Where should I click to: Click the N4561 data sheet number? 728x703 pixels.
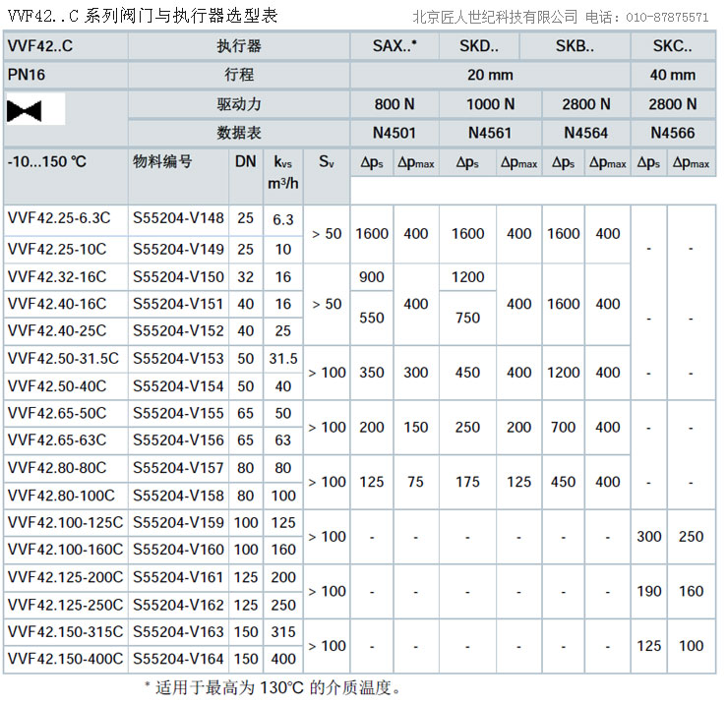click(490, 133)
